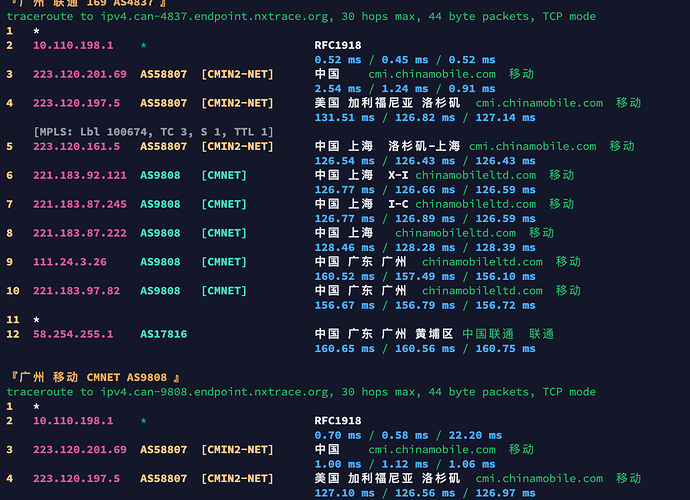Image resolution: width=690 pixels, height=500 pixels.
Task: Select latency value 128.39 ms
Action: pyautogui.click(x=506, y=248)
